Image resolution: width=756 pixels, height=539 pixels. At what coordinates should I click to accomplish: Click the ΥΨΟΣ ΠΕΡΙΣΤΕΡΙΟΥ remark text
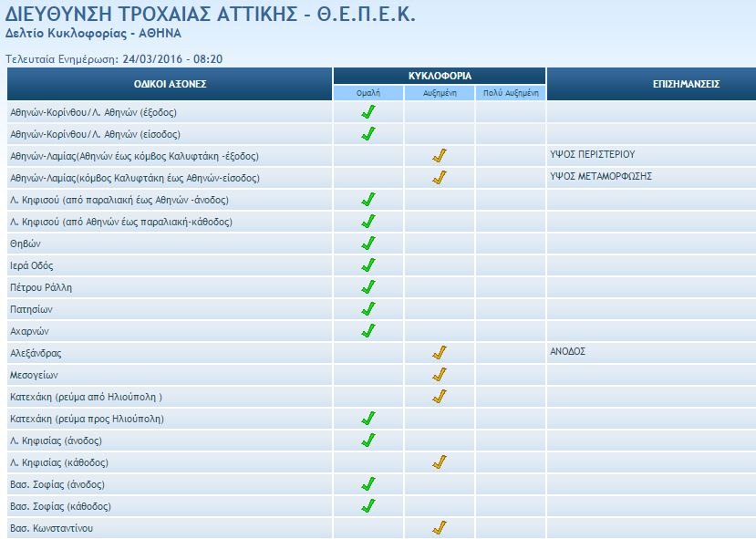tap(588, 155)
